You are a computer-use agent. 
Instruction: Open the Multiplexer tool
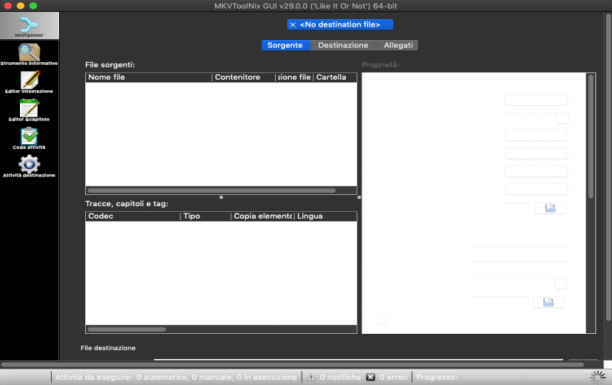29,26
